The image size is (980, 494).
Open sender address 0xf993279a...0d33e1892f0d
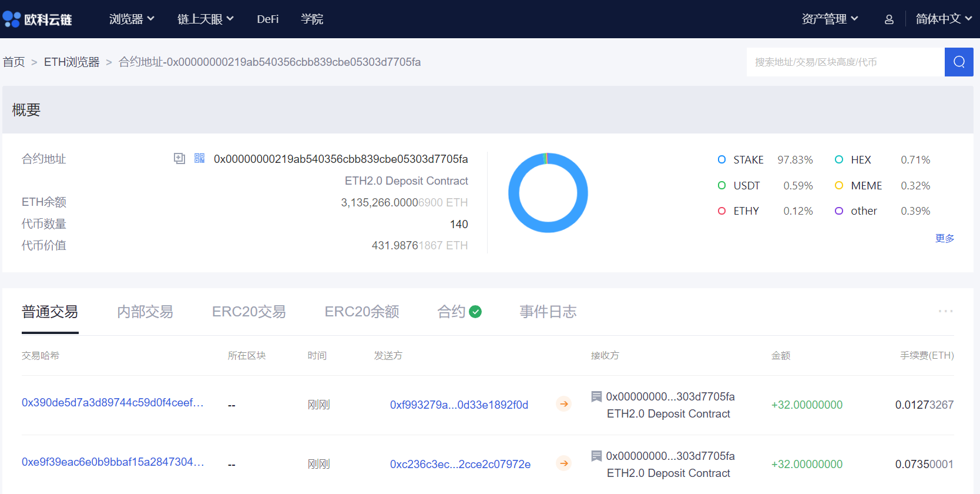(x=459, y=405)
